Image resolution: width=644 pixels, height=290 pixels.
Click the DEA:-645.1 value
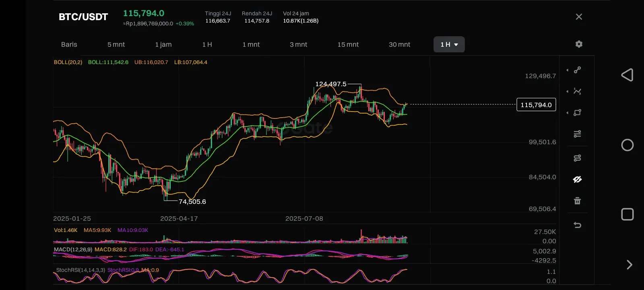click(170, 250)
